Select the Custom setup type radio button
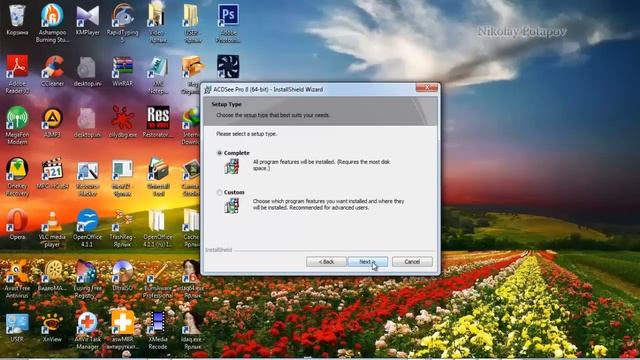 tap(220, 192)
